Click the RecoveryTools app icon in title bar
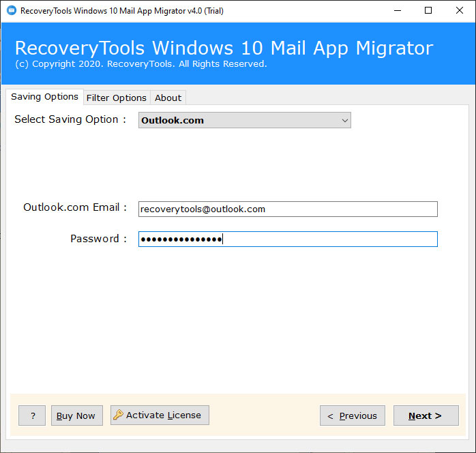476x453 pixels. [x=12, y=11]
